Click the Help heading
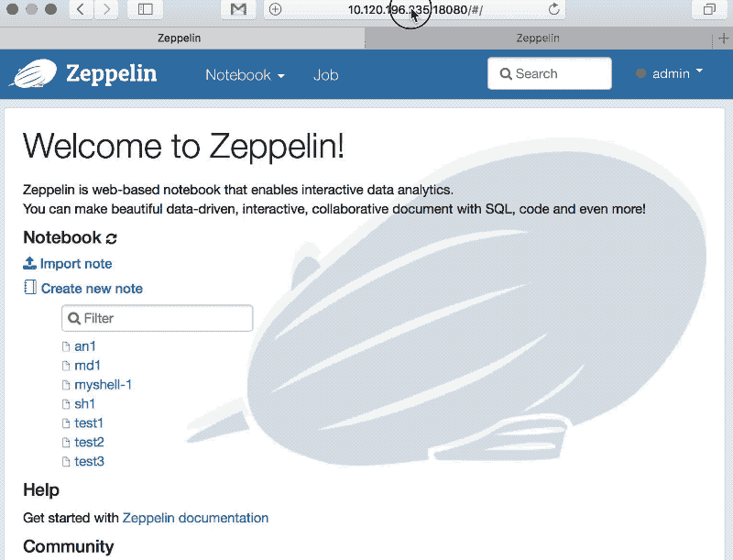This screenshot has width=733, height=560. click(x=41, y=489)
